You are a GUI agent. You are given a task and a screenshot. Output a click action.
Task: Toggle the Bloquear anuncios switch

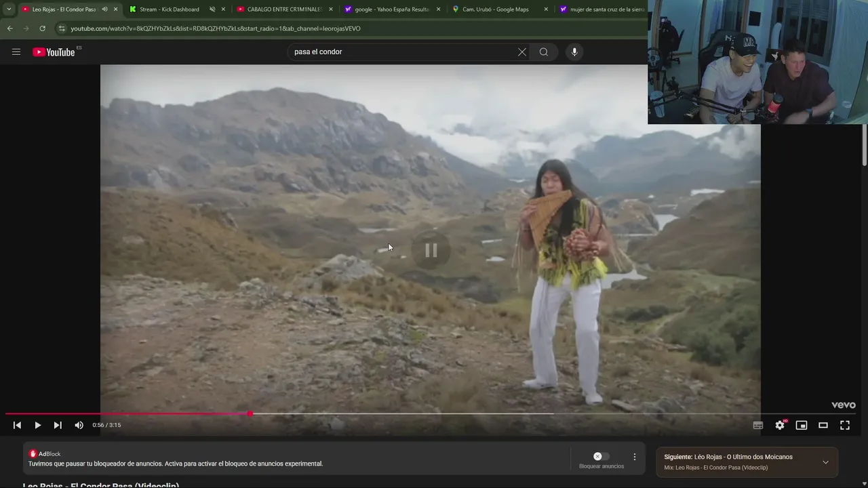tap(601, 457)
